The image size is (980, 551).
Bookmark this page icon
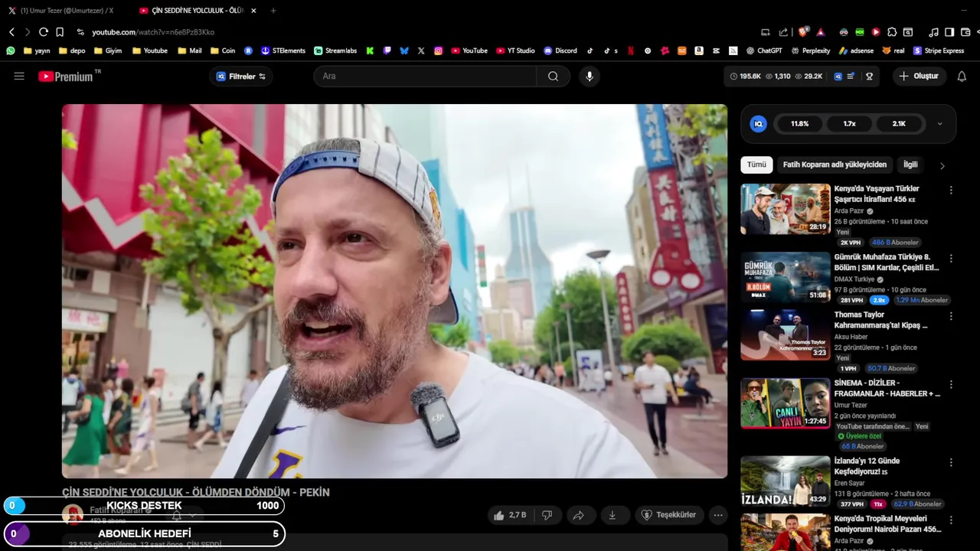tap(60, 32)
